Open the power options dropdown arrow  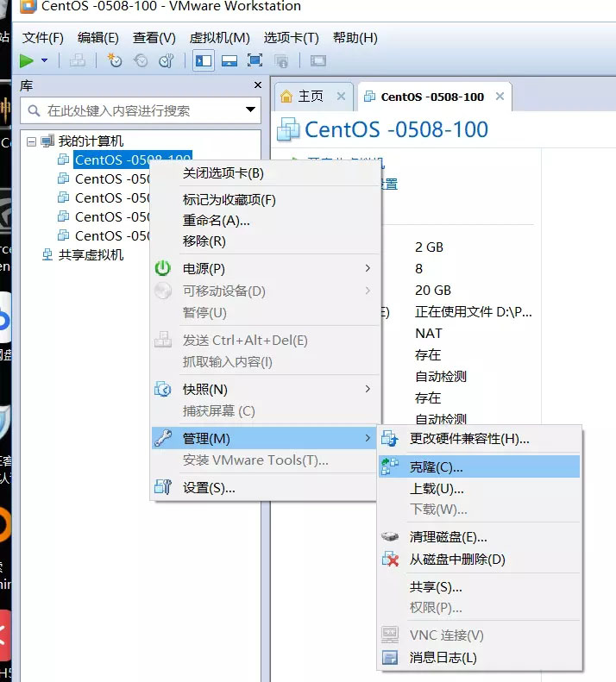pyautogui.click(x=44, y=60)
